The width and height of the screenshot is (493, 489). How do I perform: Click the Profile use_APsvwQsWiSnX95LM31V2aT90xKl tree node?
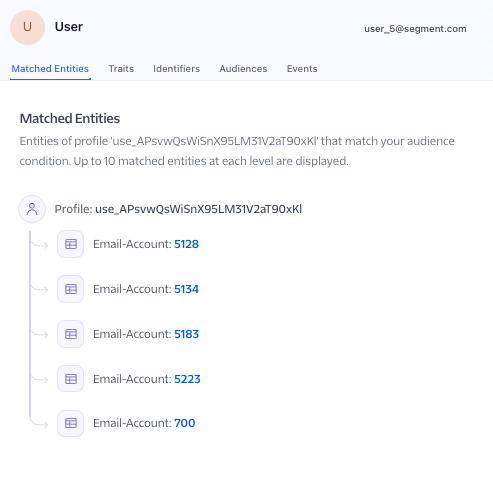coord(178,209)
